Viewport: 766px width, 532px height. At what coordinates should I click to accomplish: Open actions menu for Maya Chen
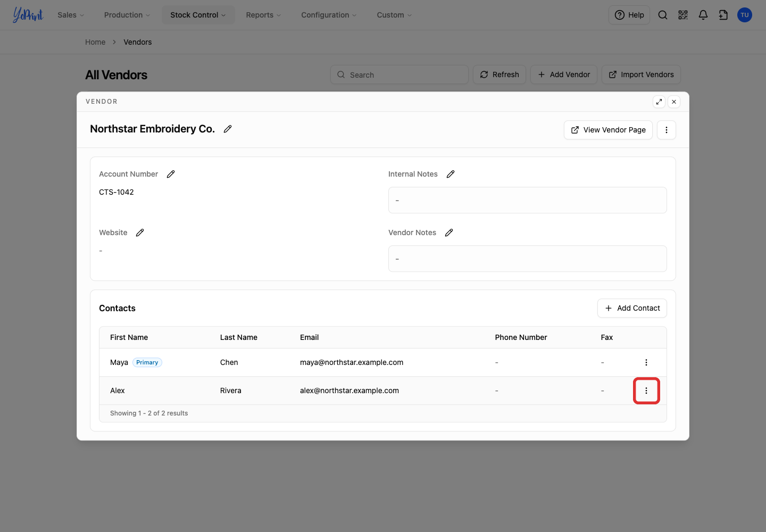click(646, 362)
